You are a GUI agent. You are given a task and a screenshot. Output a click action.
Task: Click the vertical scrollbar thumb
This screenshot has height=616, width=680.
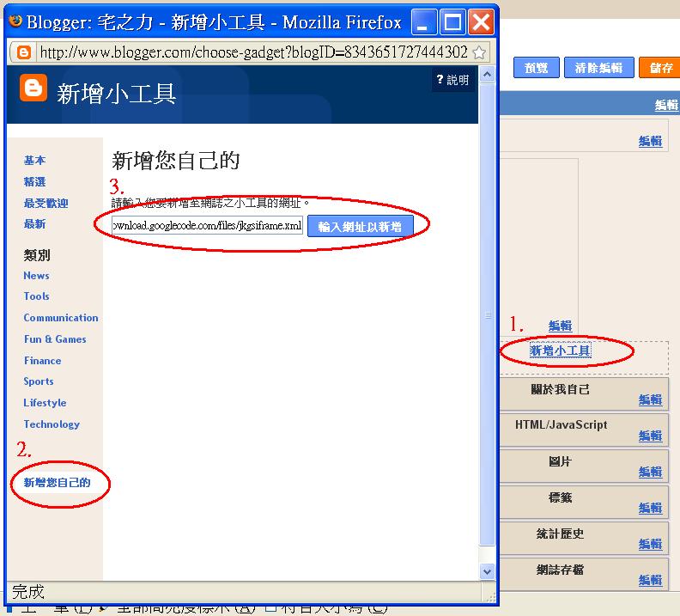488,314
